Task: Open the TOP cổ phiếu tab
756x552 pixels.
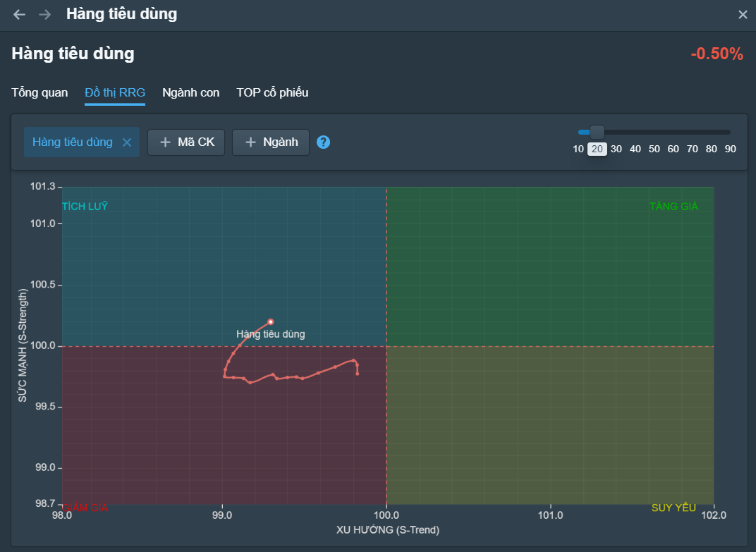Action: click(x=272, y=92)
